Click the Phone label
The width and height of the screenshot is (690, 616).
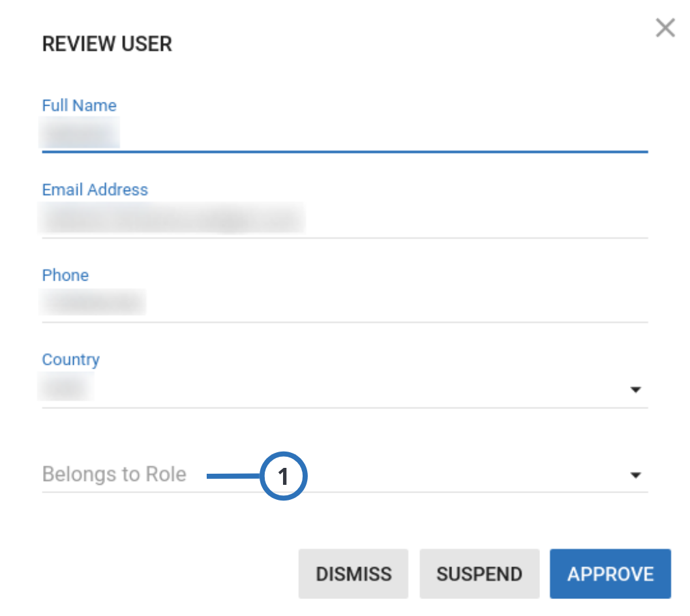[65, 275]
